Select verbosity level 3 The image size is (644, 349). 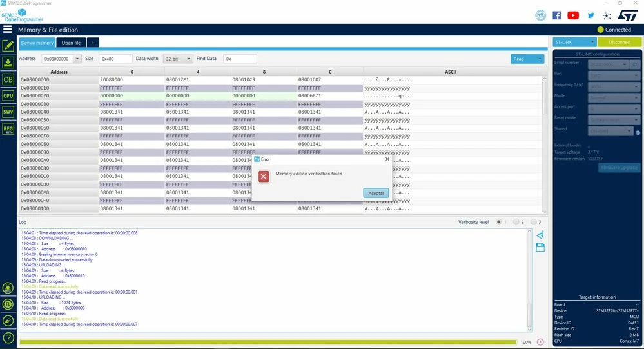click(533, 222)
